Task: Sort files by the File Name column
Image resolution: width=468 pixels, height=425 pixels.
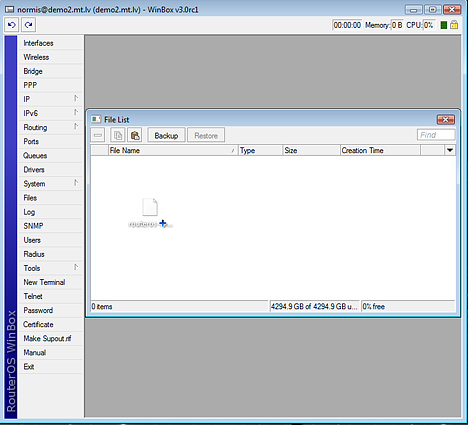Action: point(173,150)
